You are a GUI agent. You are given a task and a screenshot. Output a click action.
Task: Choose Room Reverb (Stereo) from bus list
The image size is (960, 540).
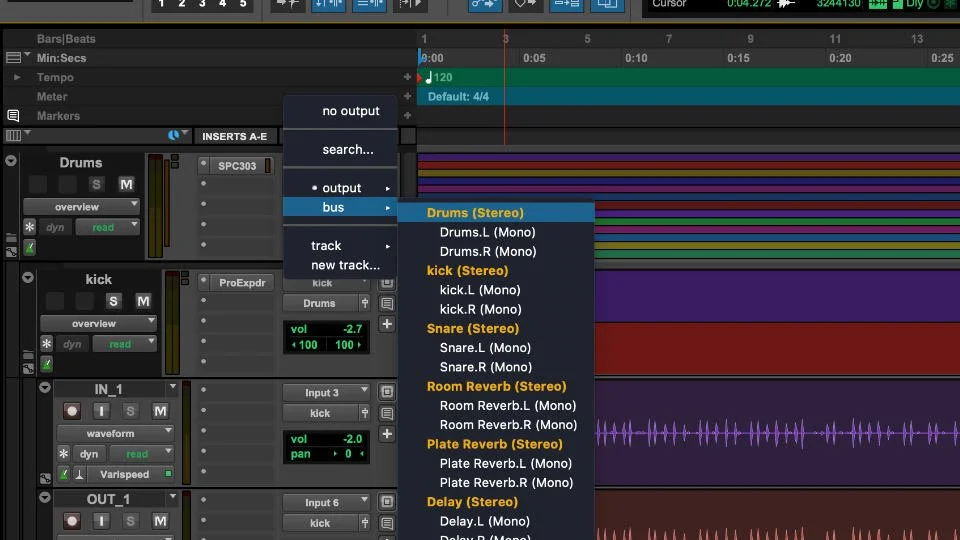[x=496, y=387]
